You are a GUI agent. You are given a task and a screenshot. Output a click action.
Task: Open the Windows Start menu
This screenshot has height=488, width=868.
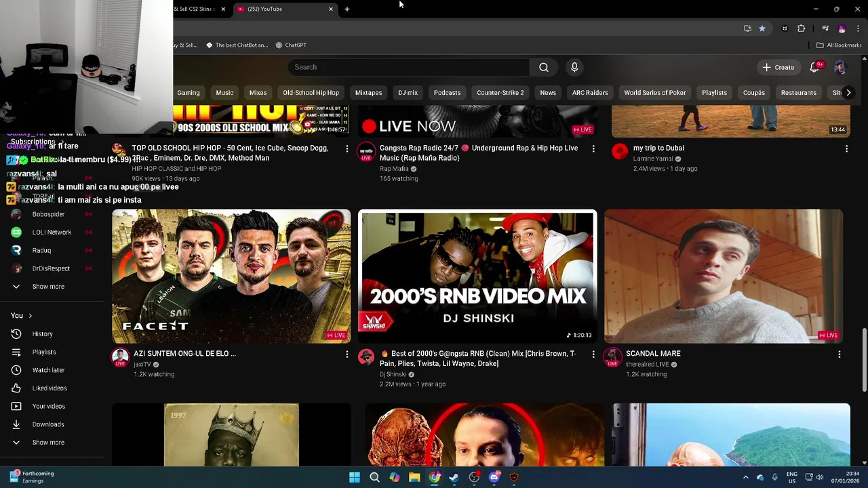coord(355,477)
